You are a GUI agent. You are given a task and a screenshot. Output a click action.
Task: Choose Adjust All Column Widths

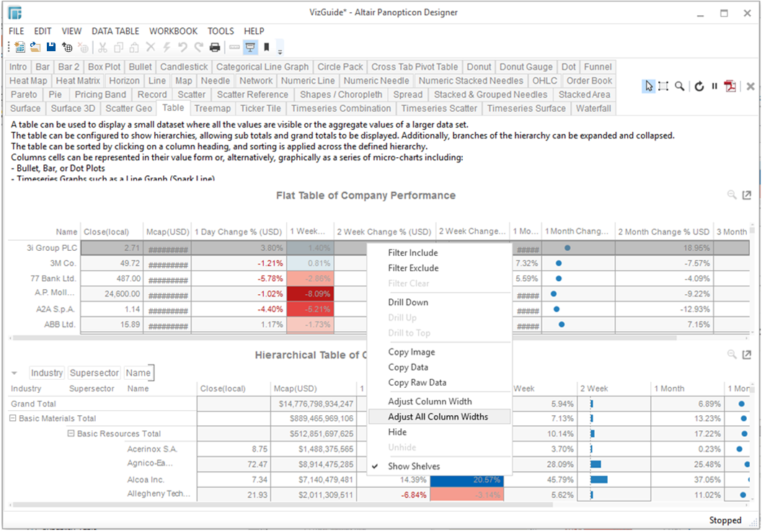438,417
